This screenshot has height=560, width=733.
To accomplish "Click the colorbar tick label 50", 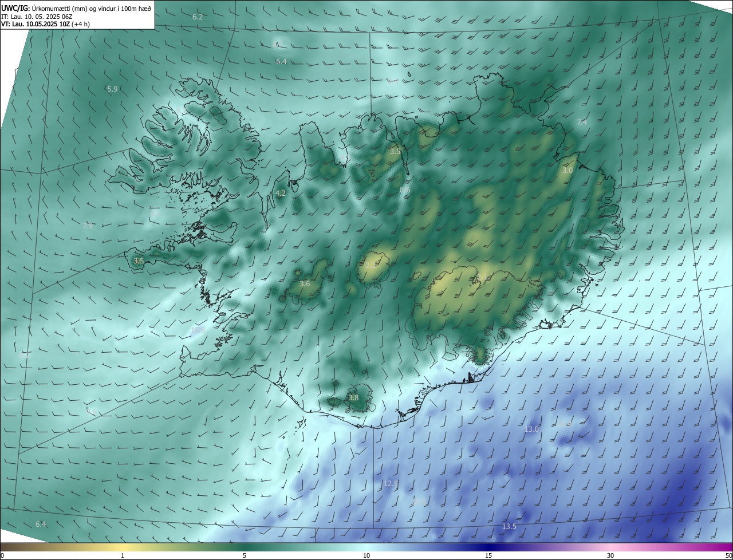I will 728,555.
